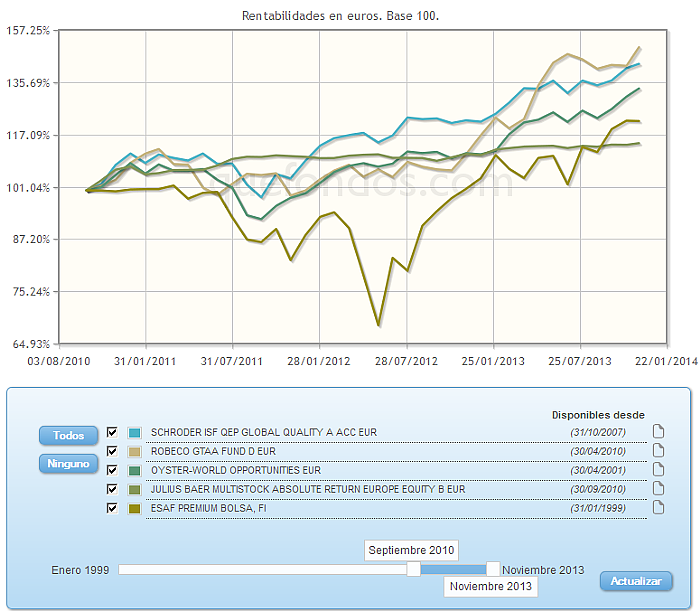Click the 101.04% y-axis label
The image size is (700, 611).
tap(28, 187)
